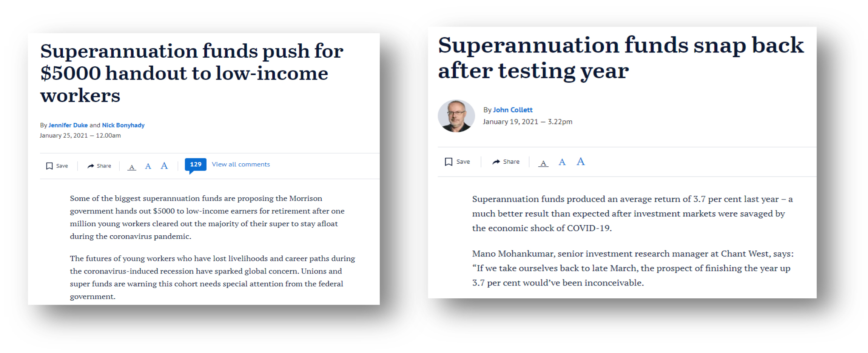Image resolution: width=868 pixels, height=353 pixels.
Task: Click the Share arrow icon in left article
Action: click(x=91, y=166)
